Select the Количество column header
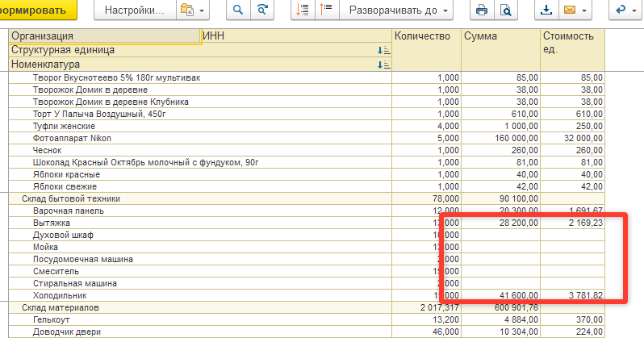 (x=427, y=50)
